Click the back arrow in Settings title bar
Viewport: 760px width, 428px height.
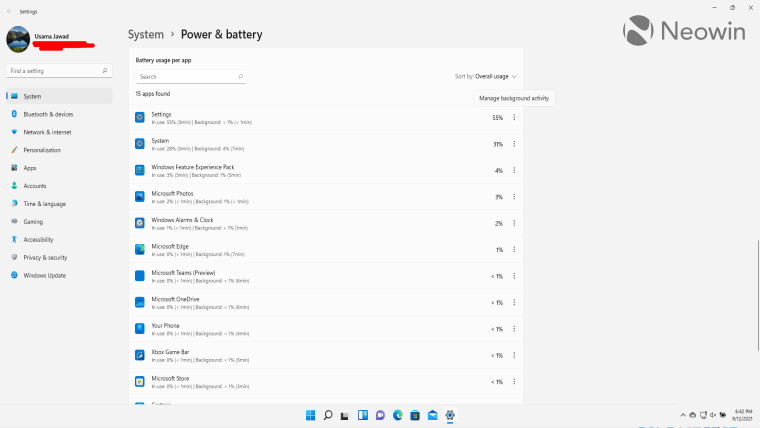(9, 11)
